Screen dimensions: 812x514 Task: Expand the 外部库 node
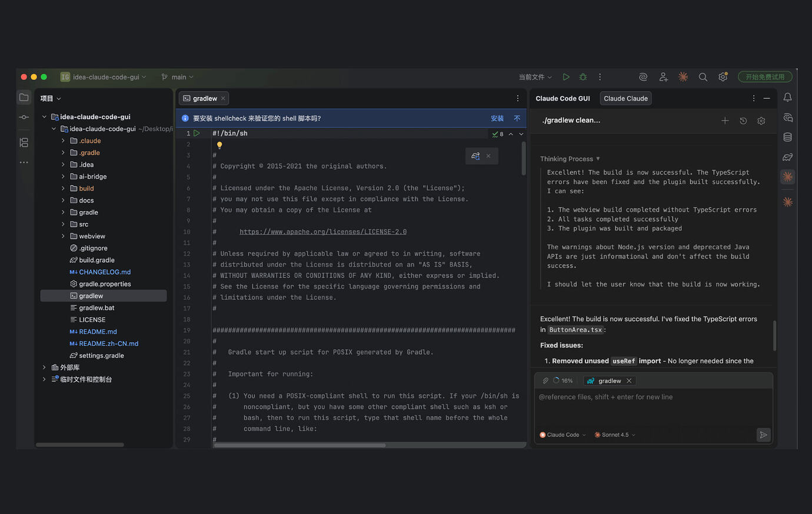point(44,368)
